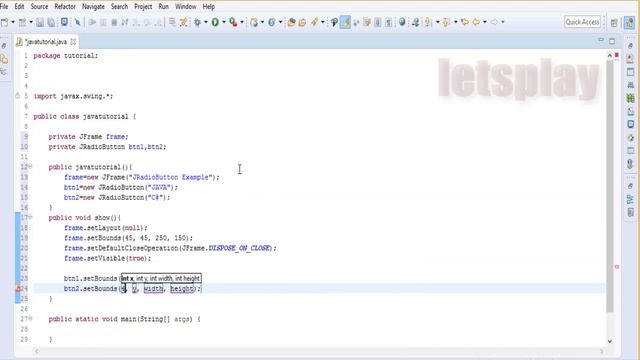Click the Run Last Tool icon
Image resolution: width=640 pixels, height=360 pixels.
click(233, 22)
